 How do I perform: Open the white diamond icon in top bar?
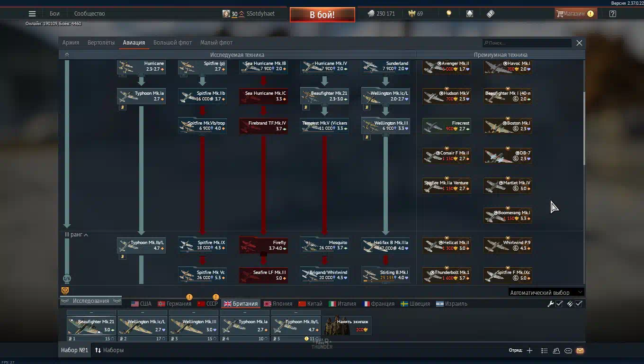470,14
